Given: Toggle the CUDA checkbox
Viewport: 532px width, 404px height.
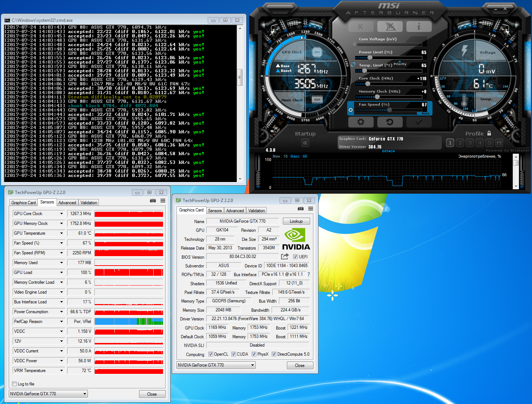Looking at the screenshot, I should click(x=233, y=354).
